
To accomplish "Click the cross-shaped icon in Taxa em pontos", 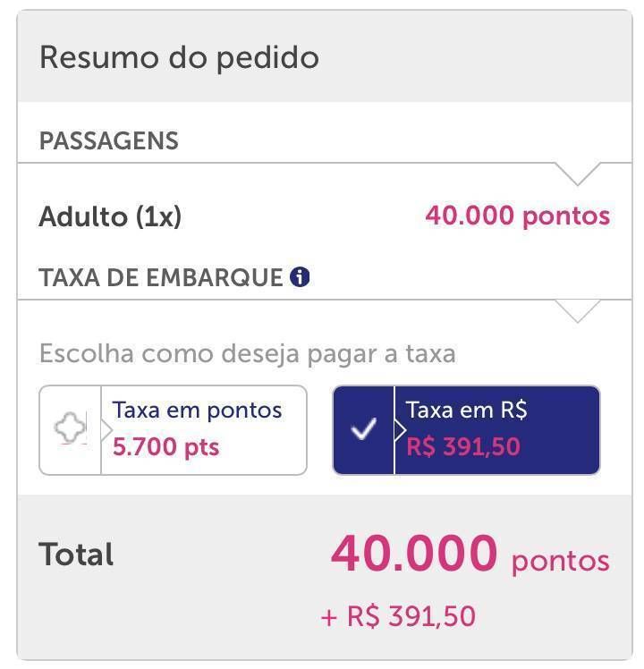I will (71, 428).
